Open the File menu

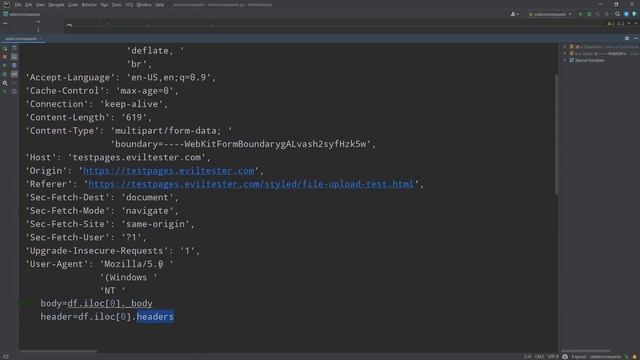18,5
